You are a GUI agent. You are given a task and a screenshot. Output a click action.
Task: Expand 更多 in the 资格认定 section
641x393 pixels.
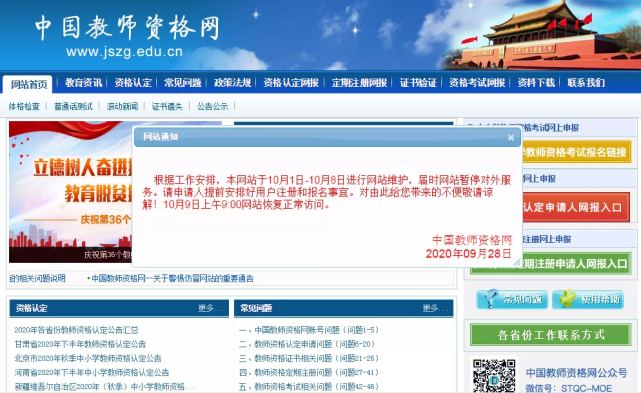click(x=211, y=308)
